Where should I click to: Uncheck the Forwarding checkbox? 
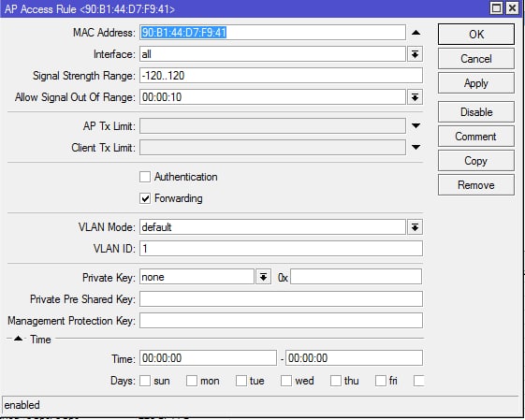pos(145,198)
